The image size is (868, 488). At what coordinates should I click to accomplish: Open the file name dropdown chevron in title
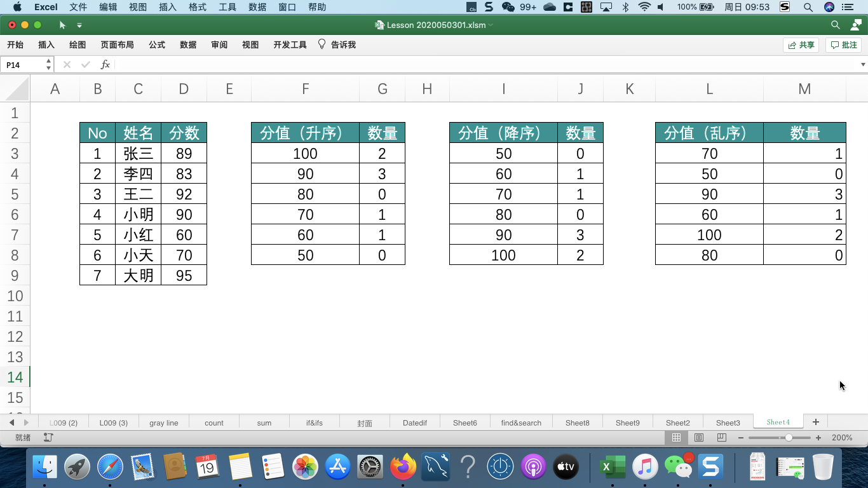pos(491,25)
